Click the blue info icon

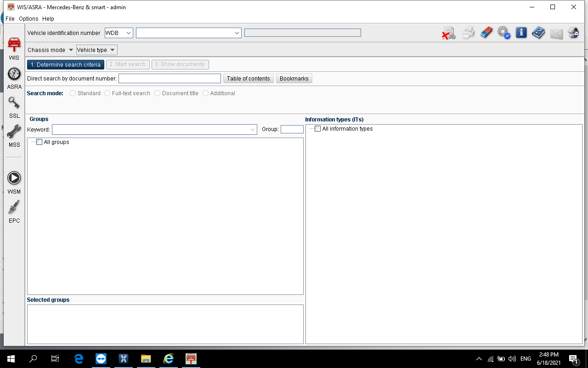point(521,33)
